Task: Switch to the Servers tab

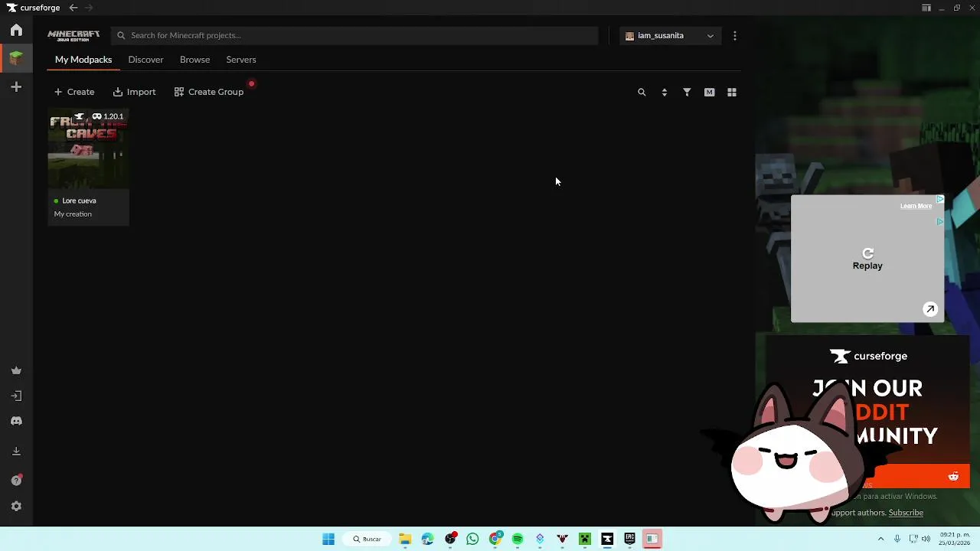Action: pos(241,60)
